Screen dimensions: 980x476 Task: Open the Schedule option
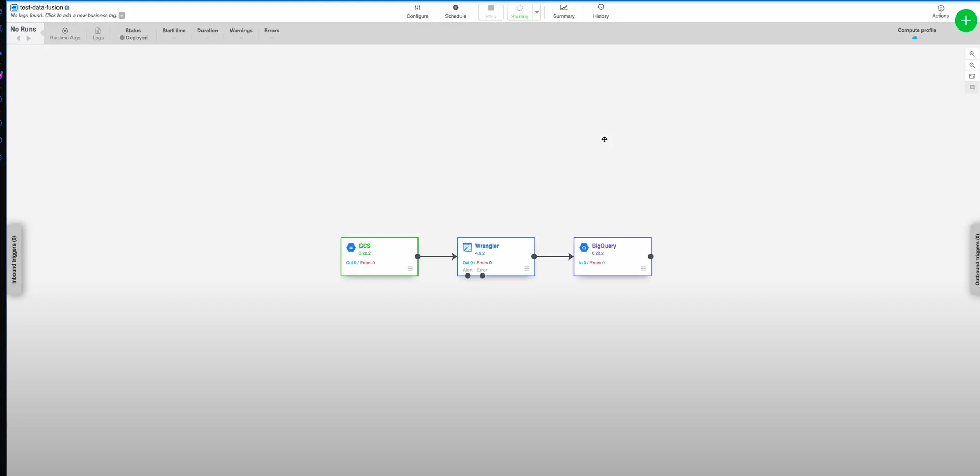tap(455, 11)
